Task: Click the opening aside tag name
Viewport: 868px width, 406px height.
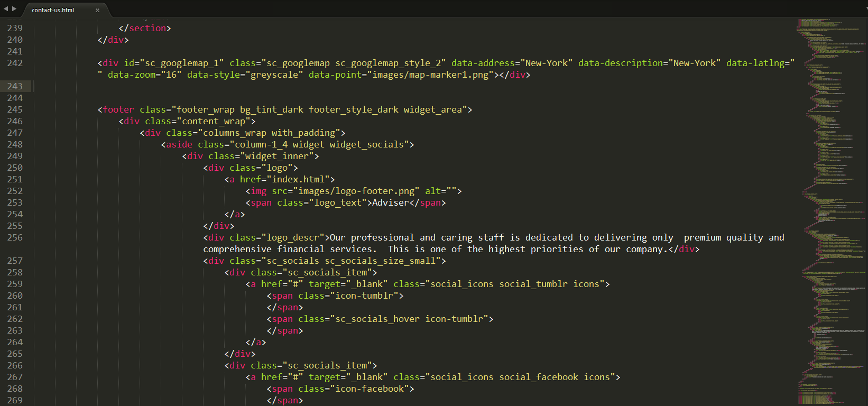Action: point(179,144)
